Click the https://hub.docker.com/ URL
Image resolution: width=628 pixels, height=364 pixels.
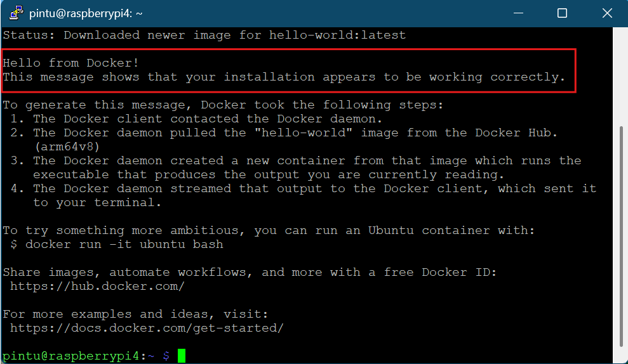coord(97,287)
